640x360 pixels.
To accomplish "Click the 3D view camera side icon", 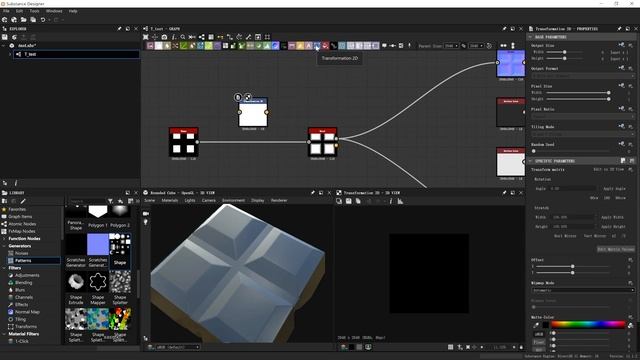I will point(146,213).
